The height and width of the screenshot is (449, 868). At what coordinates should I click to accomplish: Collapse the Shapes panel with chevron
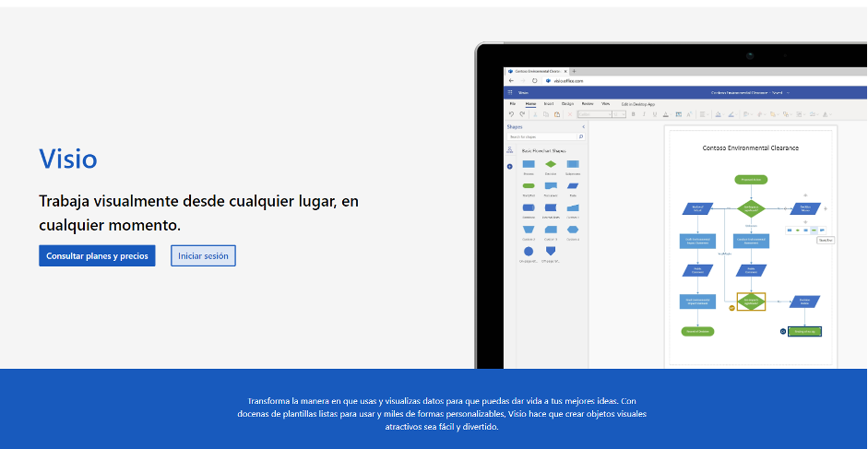pyautogui.click(x=584, y=127)
